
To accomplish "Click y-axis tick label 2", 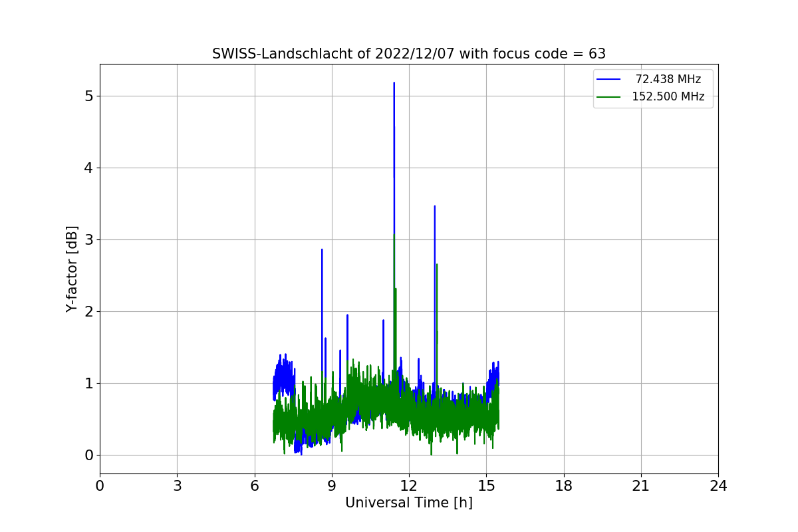I will click(88, 311).
